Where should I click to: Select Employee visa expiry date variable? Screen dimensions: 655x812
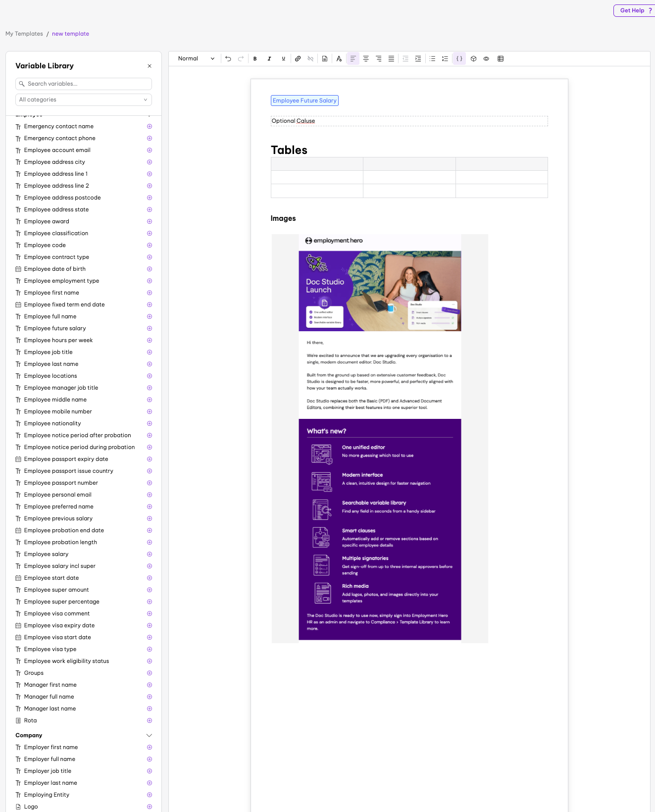pos(59,625)
